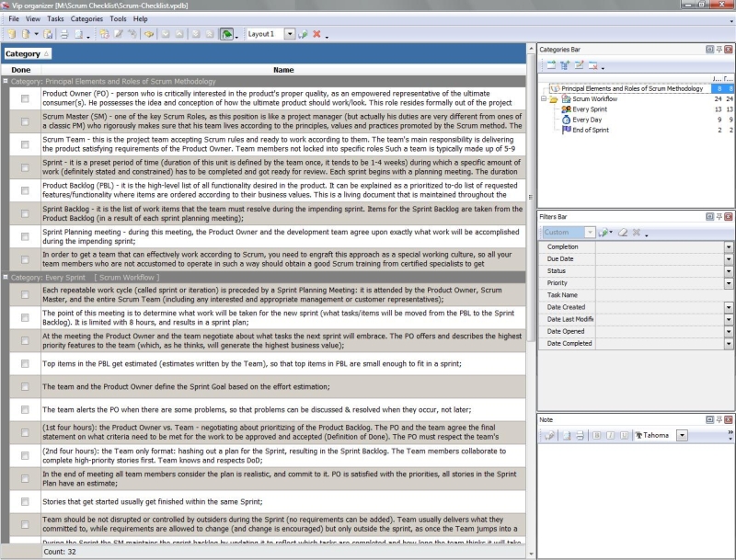Select Every Day category in tree

586,120
